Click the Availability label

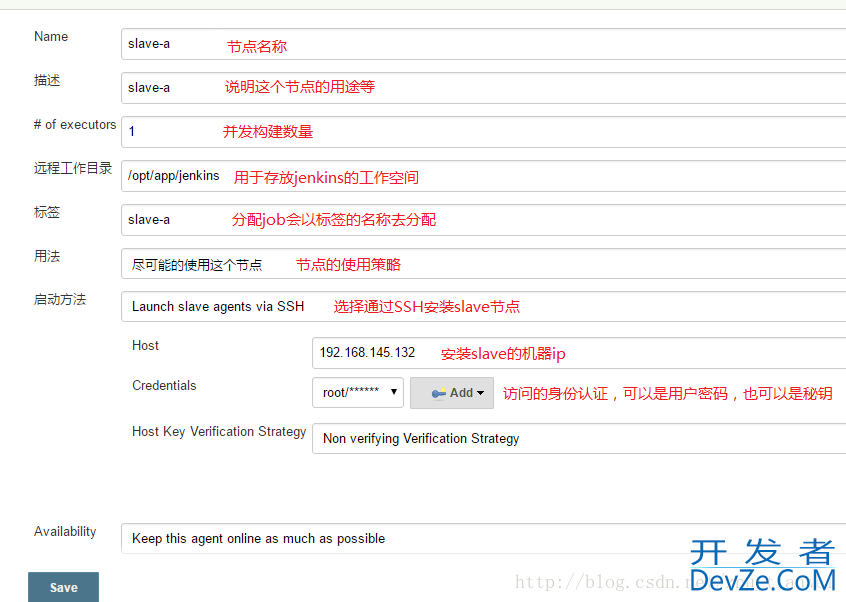point(65,532)
